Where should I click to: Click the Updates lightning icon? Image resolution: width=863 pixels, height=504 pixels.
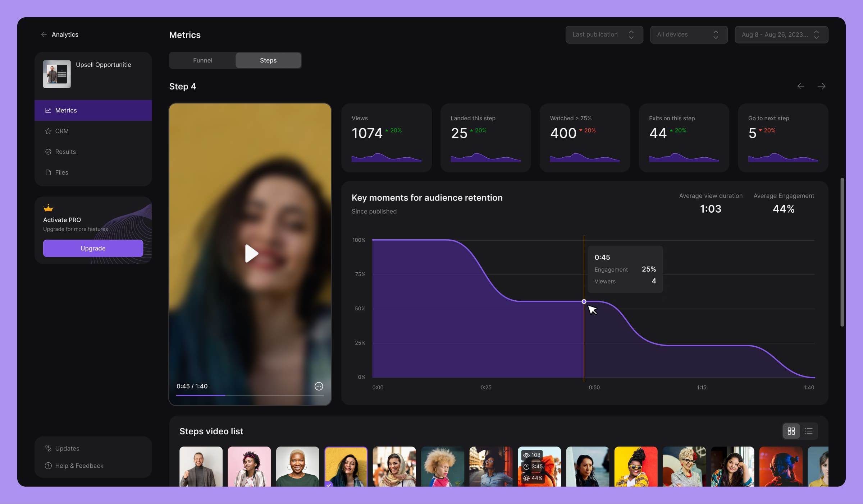click(48, 448)
